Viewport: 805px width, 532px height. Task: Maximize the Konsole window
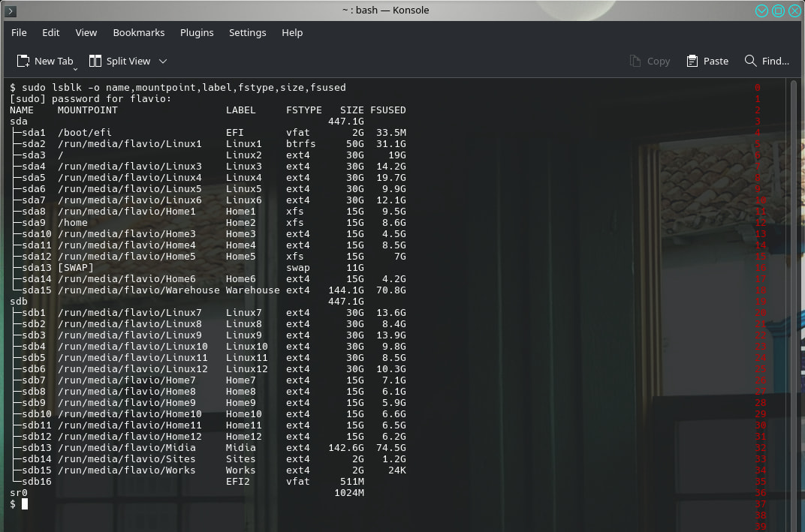(x=779, y=11)
